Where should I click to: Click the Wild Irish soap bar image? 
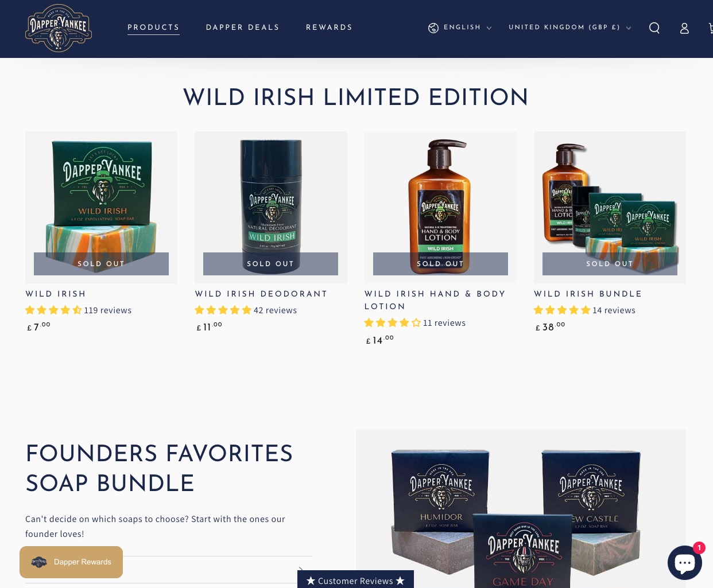point(101,207)
